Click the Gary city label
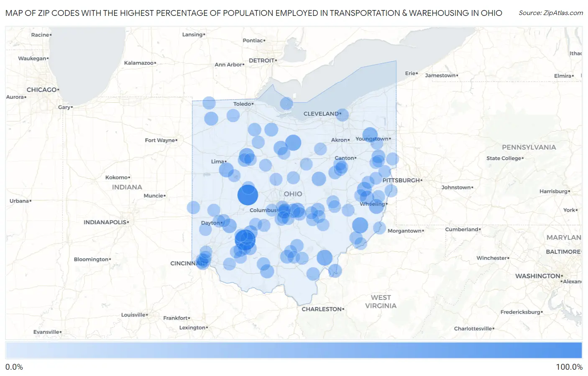The height and width of the screenshot is (376, 588). click(x=64, y=107)
